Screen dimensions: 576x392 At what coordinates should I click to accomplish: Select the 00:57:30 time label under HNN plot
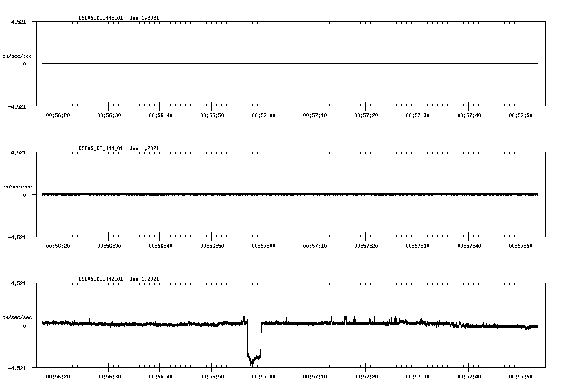pos(417,246)
